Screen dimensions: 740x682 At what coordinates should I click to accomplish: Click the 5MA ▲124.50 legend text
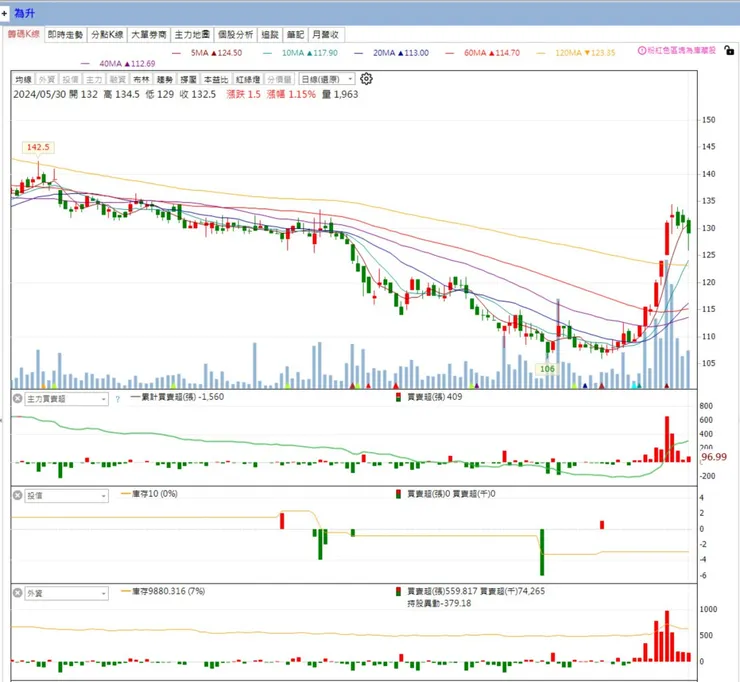(x=216, y=53)
